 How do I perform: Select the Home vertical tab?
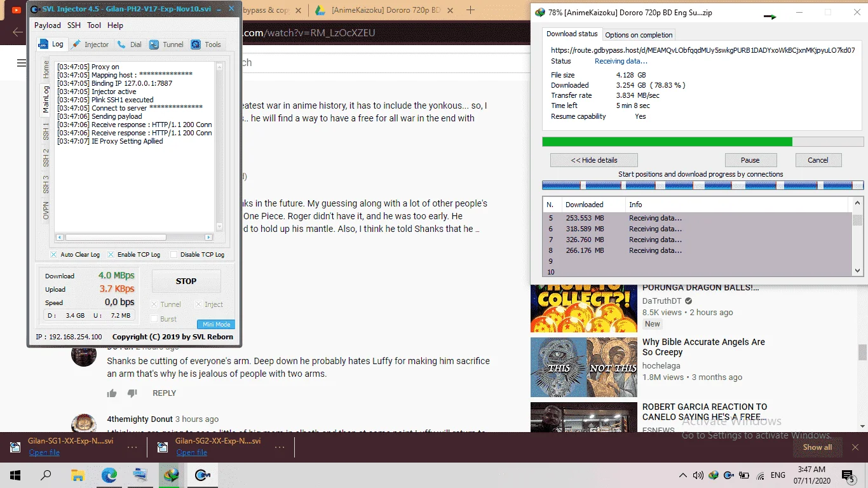click(x=46, y=70)
